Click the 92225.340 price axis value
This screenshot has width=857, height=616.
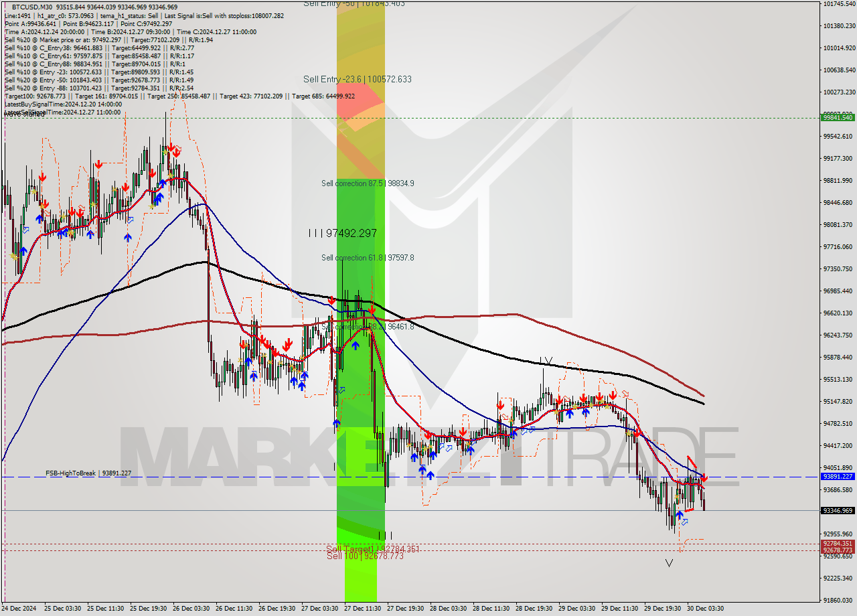(x=838, y=579)
